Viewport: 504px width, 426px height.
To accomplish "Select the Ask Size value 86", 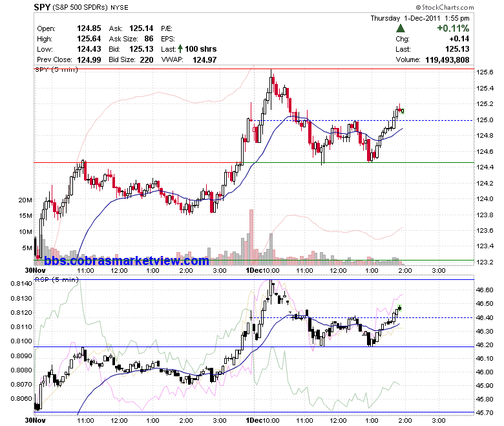I will [149, 39].
